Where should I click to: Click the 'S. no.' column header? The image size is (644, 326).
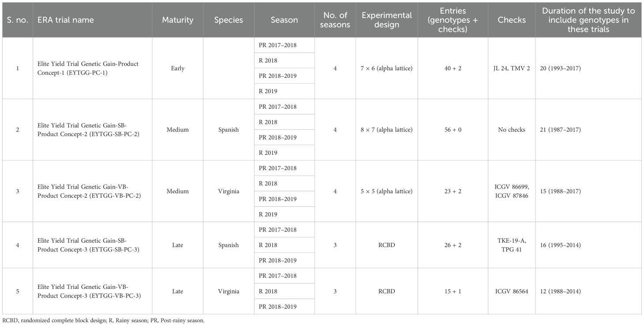(17, 20)
